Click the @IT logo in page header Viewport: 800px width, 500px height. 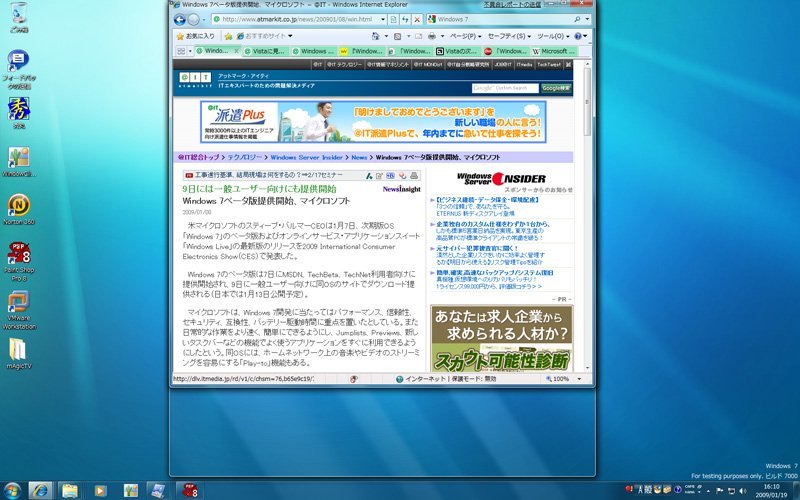195,79
